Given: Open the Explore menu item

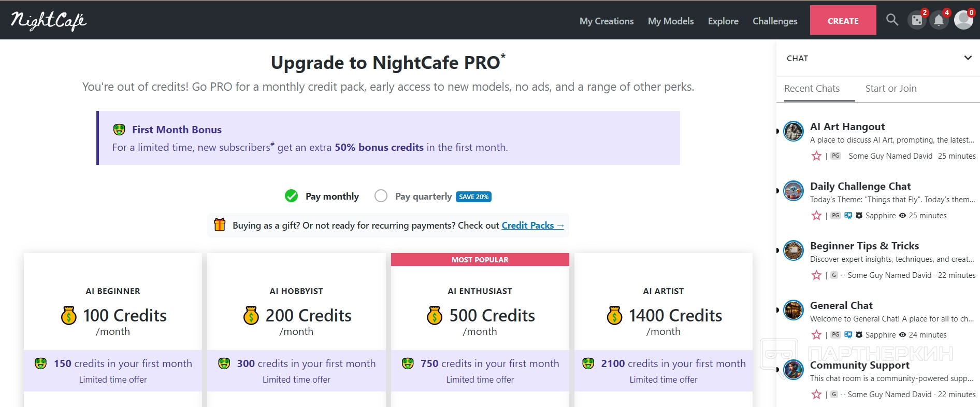Looking at the screenshot, I should point(723,21).
